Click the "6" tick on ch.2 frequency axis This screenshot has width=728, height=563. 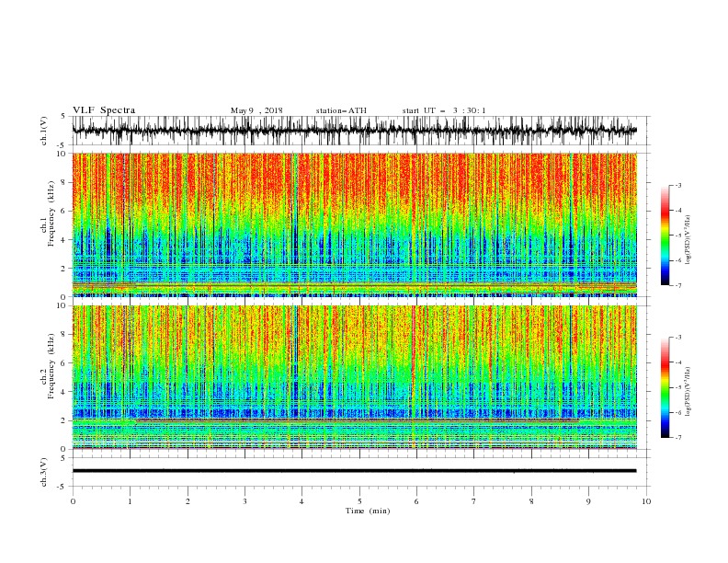coord(64,362)
